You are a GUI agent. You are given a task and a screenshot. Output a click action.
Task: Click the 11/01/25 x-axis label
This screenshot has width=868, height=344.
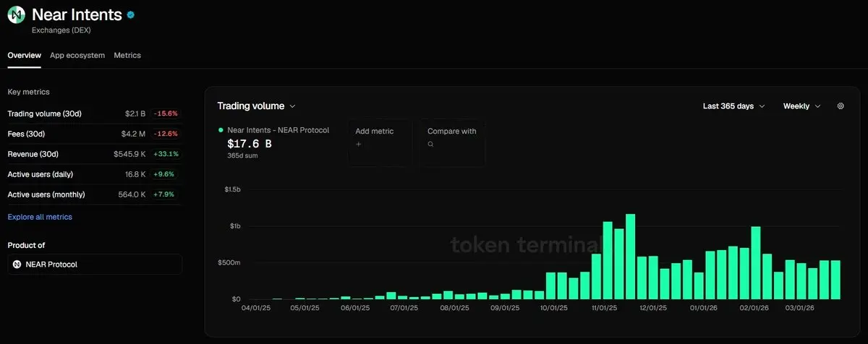click(603, 308)
